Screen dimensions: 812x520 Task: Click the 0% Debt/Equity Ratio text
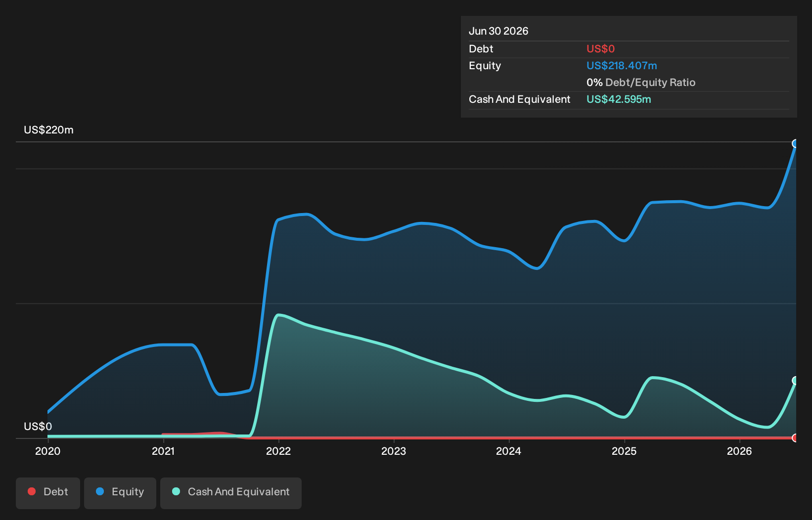[641, 83]
